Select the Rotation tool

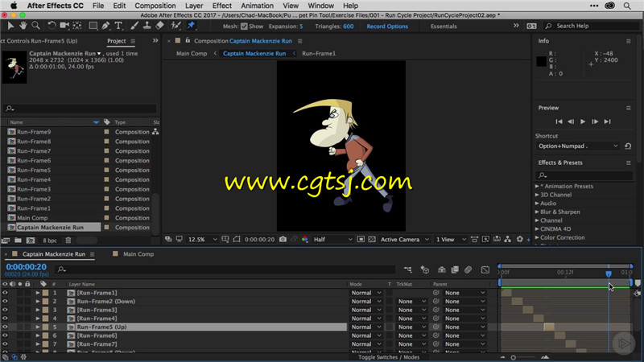pos(52,26)
